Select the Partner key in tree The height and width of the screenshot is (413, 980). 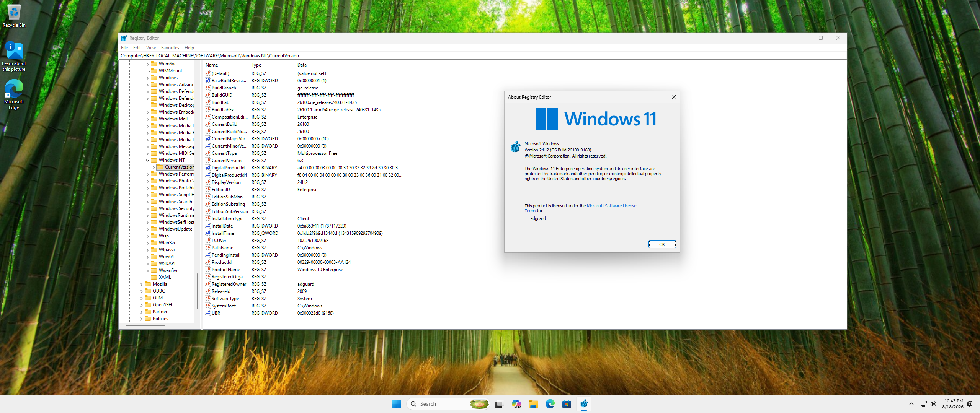[160, 312]
